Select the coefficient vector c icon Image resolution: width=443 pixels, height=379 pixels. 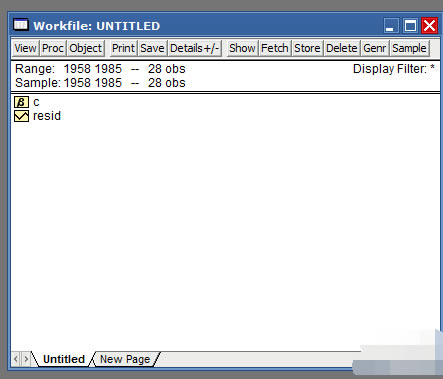(21, 102)
